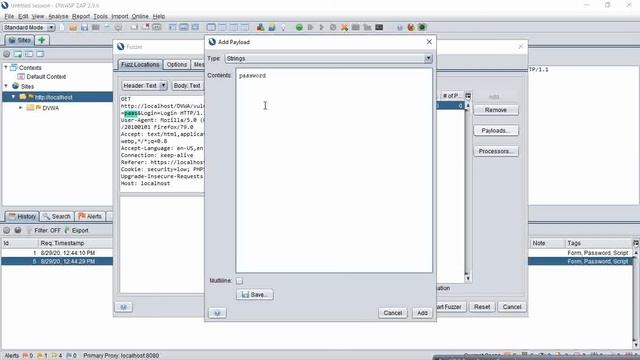Open the Online menu
640x360 pixels.
(140, 16)
